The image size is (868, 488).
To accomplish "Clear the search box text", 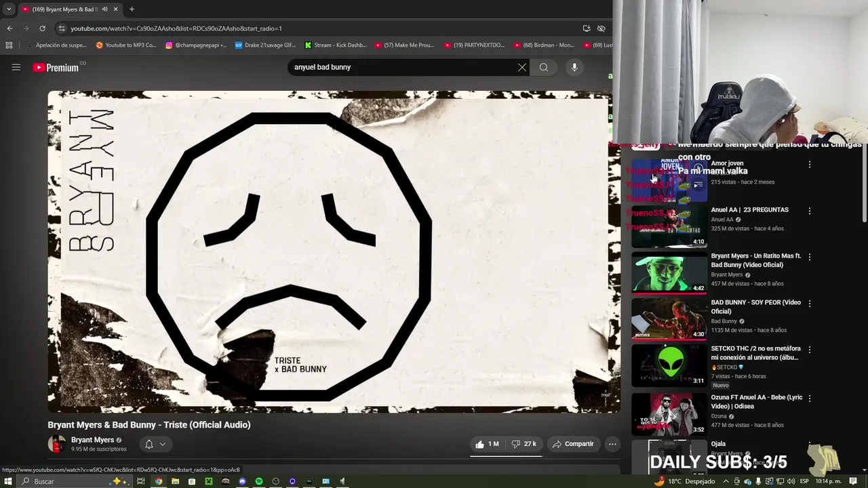I will tap(522, 67).
